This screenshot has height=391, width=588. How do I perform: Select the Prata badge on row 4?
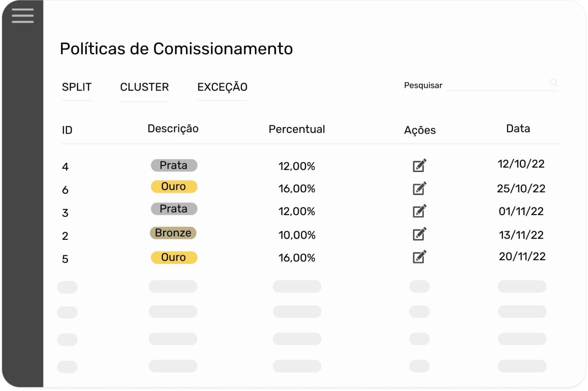(x=174, y=165)
